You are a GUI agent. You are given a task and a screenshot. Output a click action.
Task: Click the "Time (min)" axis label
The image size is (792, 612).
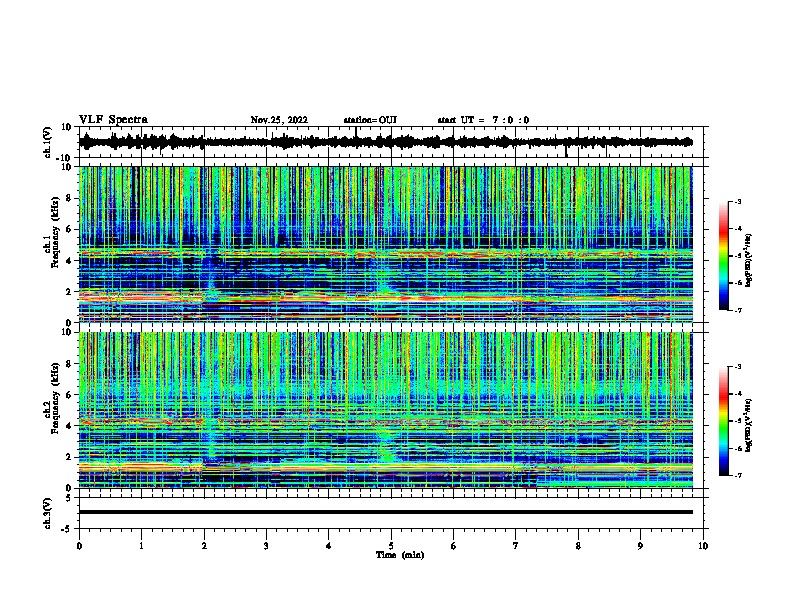400,555
